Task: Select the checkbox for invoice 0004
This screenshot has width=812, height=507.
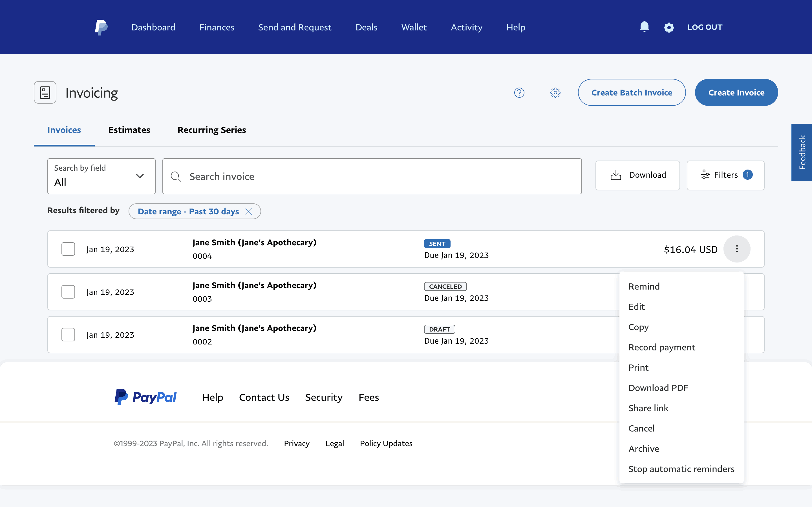Action: 68,249
